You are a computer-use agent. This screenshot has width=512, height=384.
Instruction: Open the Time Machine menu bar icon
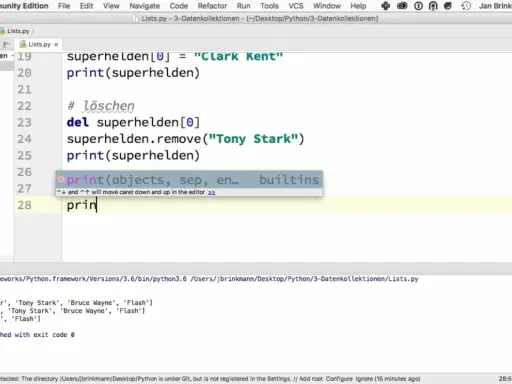(466, 6)
